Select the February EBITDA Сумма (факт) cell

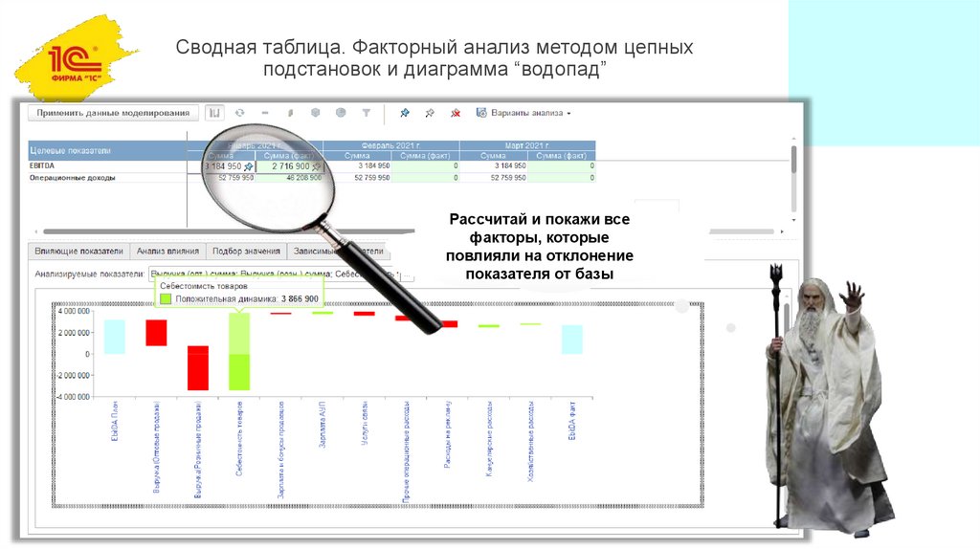point(425,166)
